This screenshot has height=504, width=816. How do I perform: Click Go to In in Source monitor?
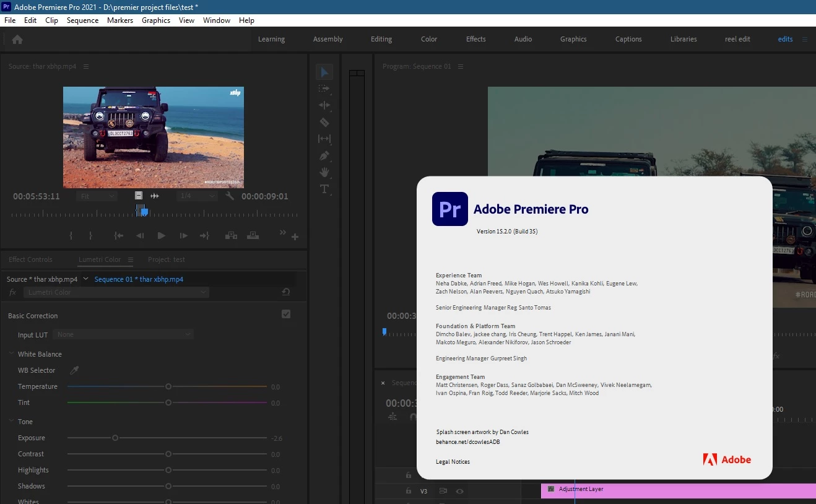(119, 235)
